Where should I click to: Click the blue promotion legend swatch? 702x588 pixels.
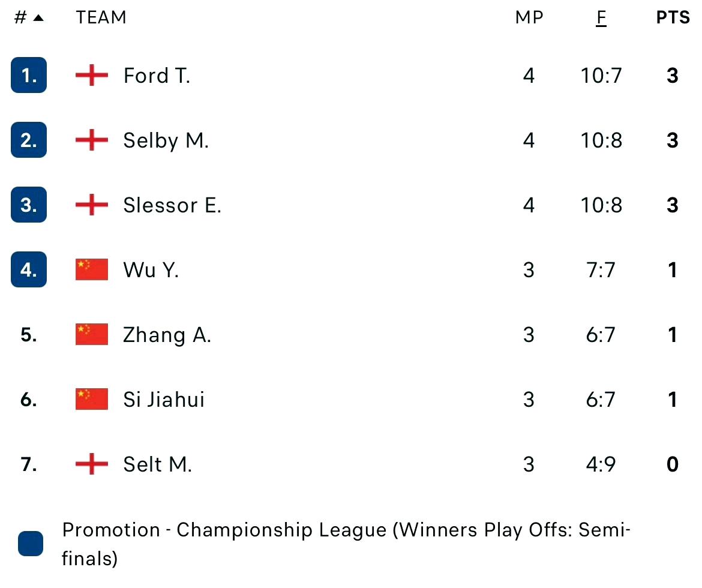pyautogui.click(x=31, y=544)
